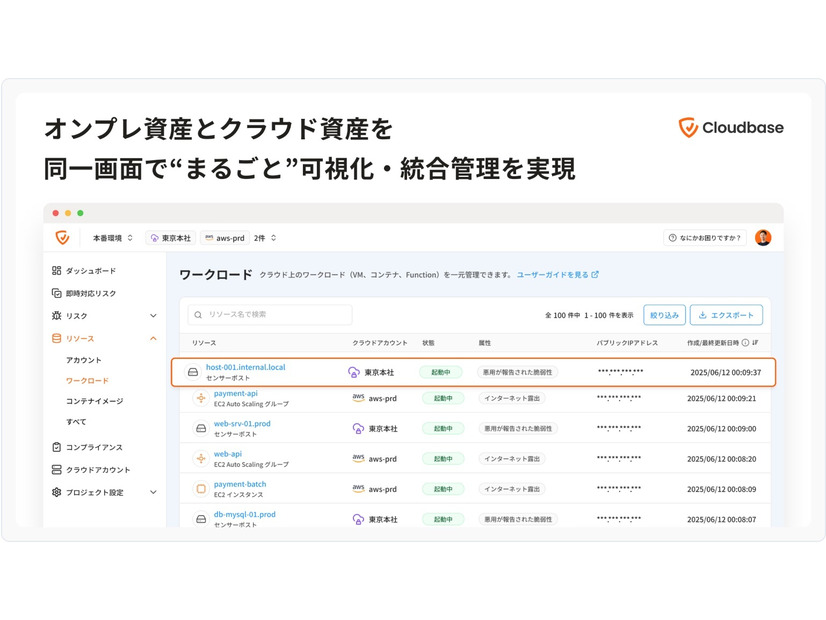
Task: Select アカウント under リソース
Action: pyautogui.click(x=84, y=360)
